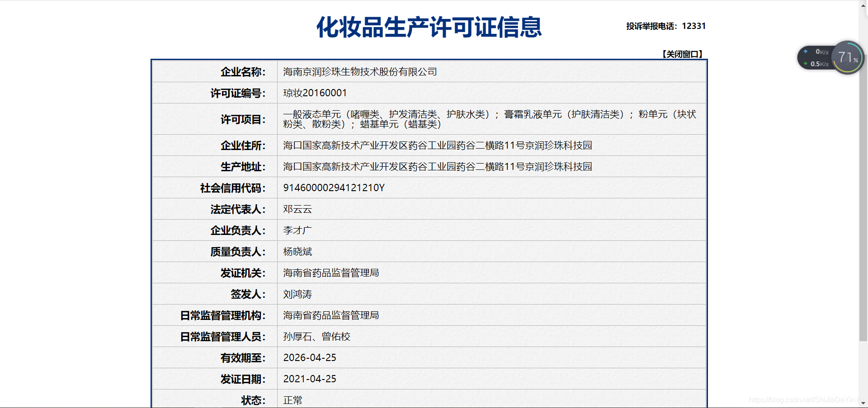Click the 质量负责人 label

coord(238,252)
